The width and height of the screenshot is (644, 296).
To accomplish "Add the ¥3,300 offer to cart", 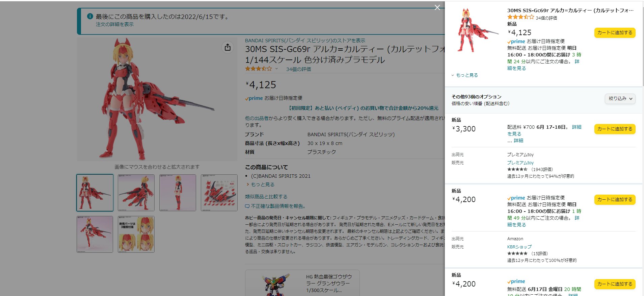I will pos(615,129).
